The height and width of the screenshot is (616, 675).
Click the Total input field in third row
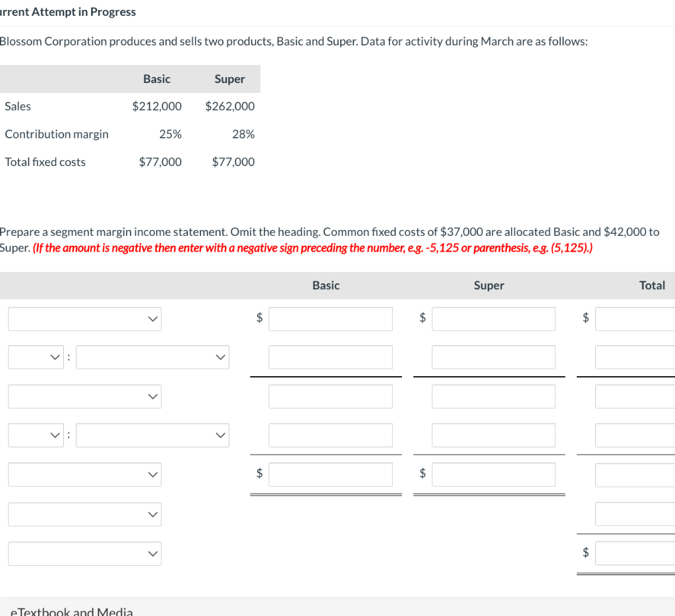635,396
